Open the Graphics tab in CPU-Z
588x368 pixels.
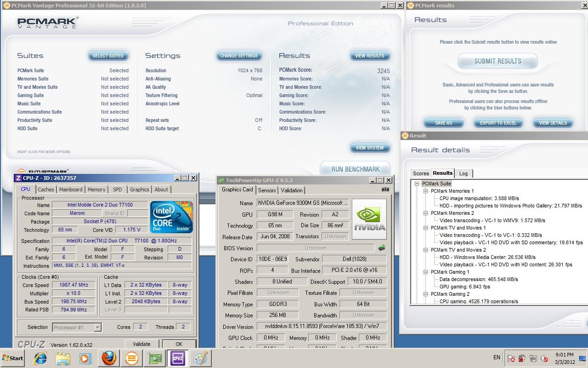[x=139, y=190]
